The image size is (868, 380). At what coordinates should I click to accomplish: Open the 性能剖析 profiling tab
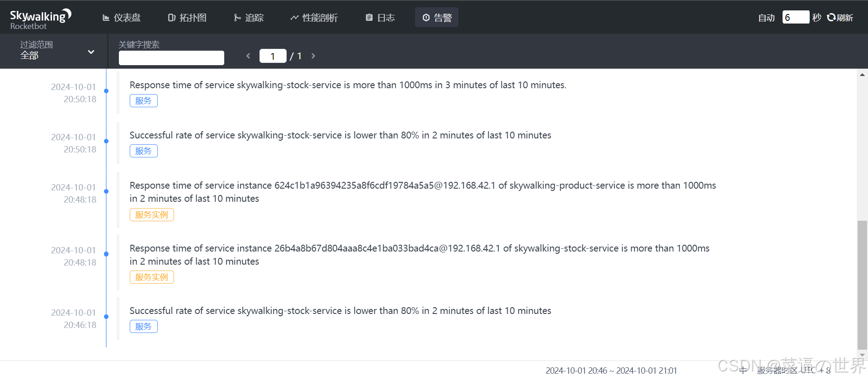coord(314,18)
